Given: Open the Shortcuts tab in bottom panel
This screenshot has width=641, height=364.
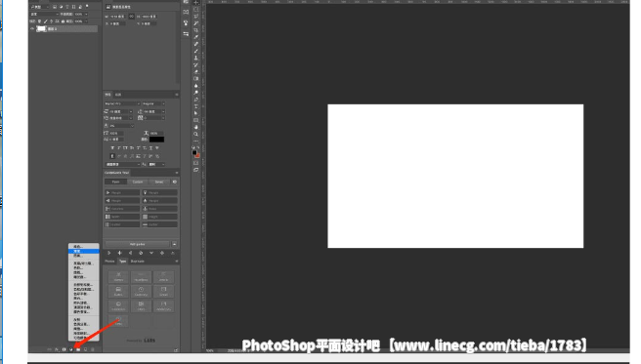Looking at the screenshot, I should pos(138,262).
